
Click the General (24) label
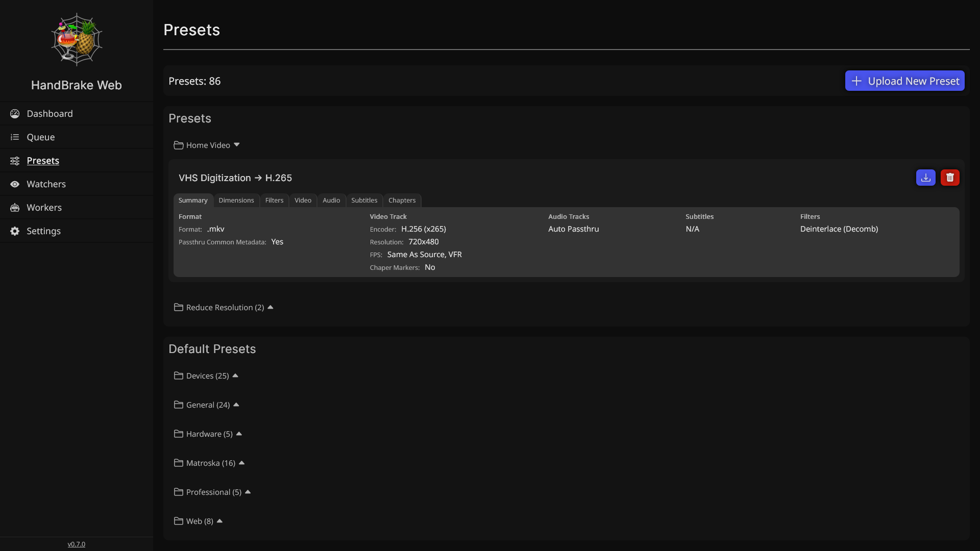tap(208, 405)
